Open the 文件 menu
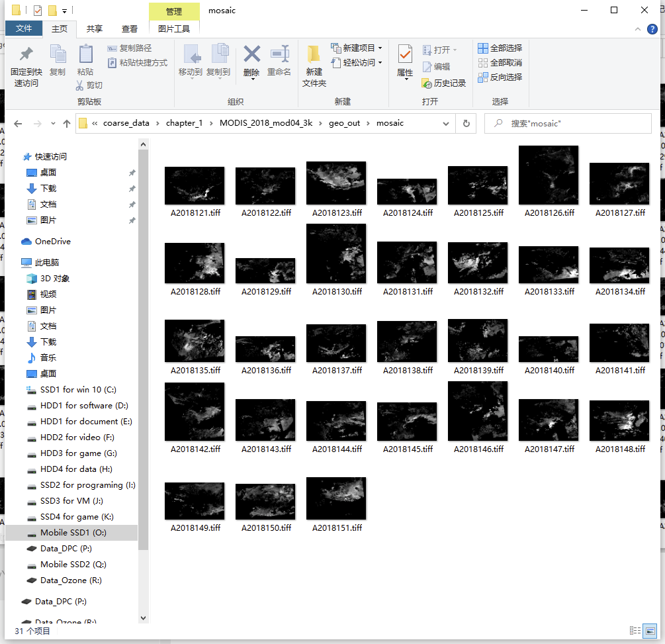Image resolution: width=665 pixels, height=644 pixels. [24, 28]
